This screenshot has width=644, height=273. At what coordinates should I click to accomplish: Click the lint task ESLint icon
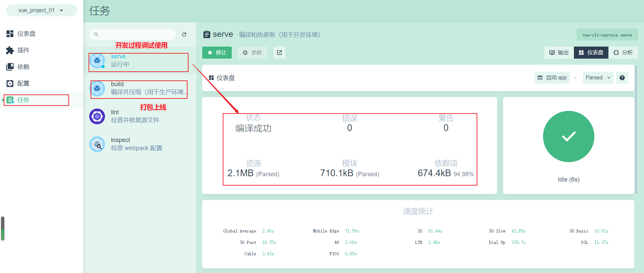(97, 116)
